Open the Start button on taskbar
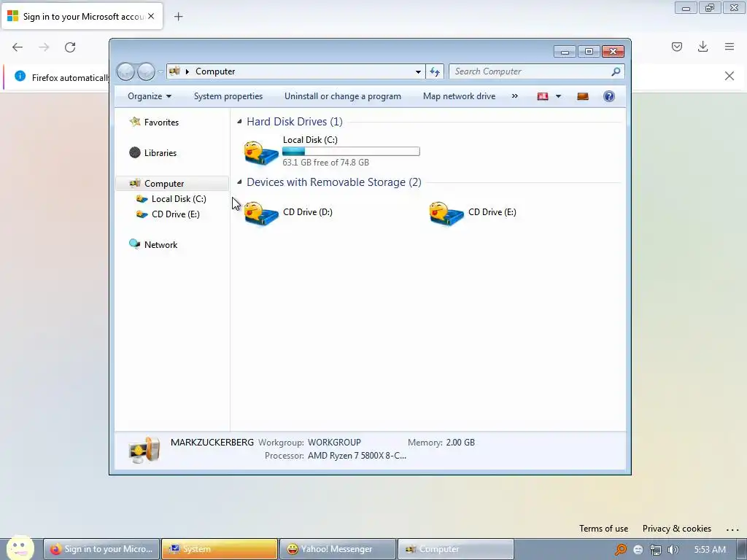The image size is (747, 560). tap(20, 548)
